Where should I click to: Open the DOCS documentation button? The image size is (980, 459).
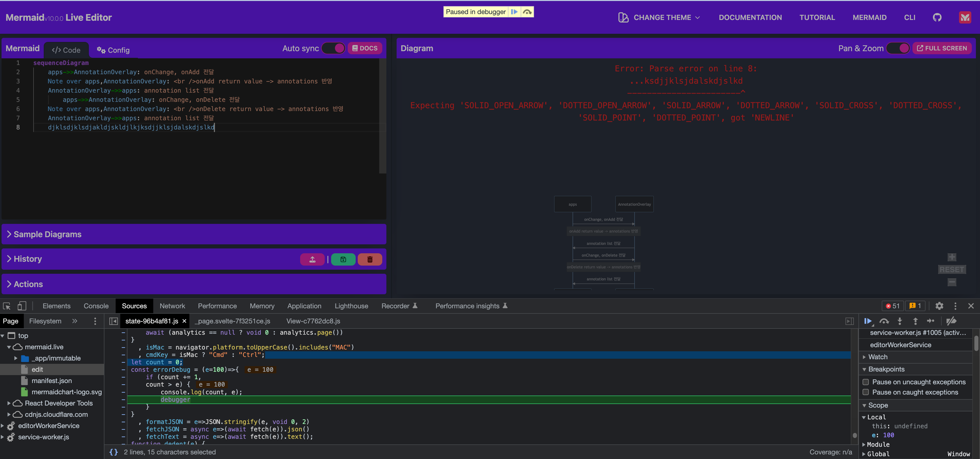(364, 48)
